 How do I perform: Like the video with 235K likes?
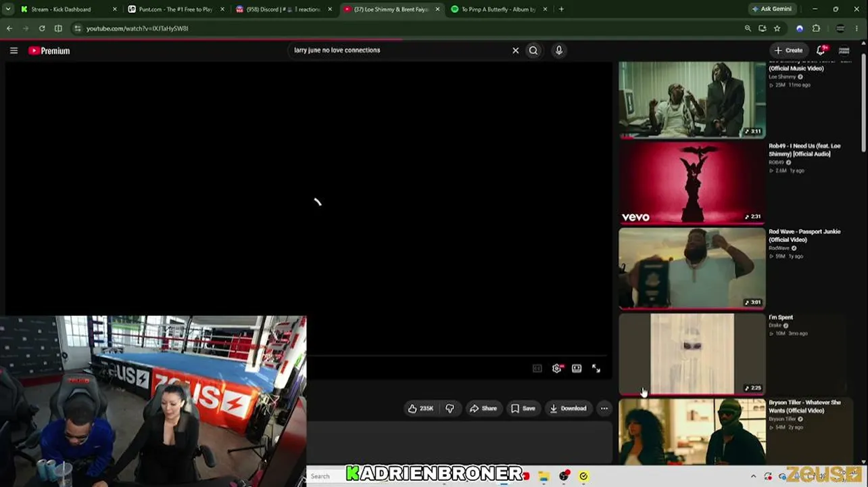tap(420, 409)
